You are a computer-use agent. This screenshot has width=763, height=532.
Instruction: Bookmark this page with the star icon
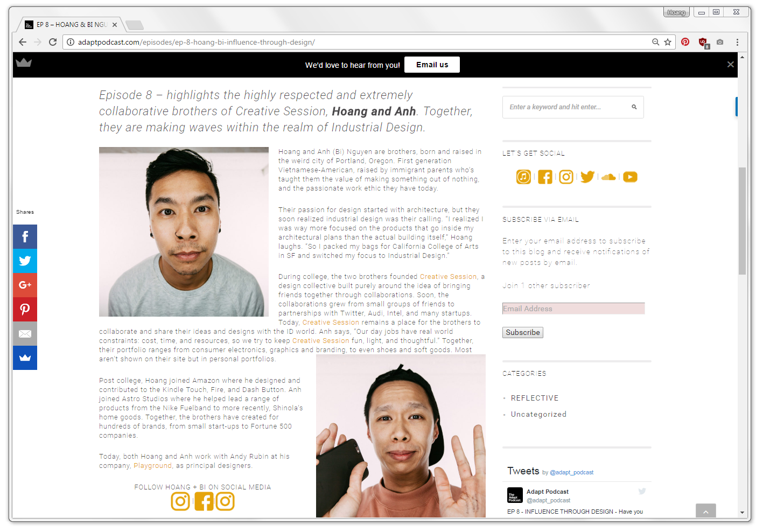(x=668, y=42)
